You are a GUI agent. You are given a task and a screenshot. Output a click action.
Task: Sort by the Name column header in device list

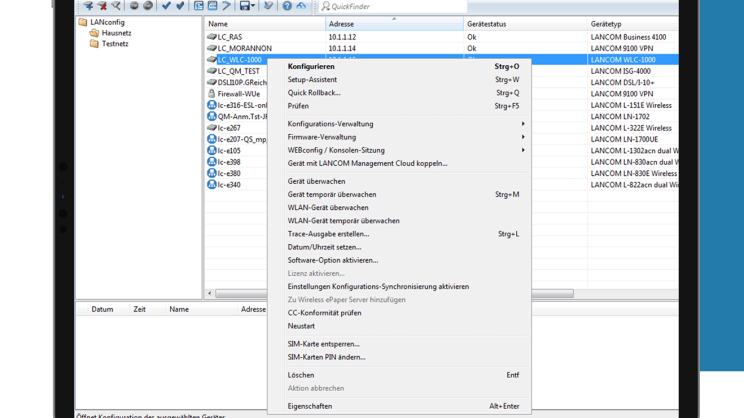pyautogui.click(x=265, y=24)
